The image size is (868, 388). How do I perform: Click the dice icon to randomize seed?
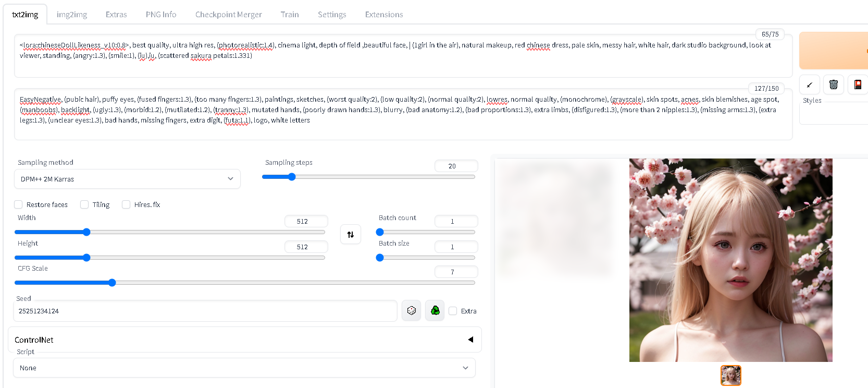(411, 311)
